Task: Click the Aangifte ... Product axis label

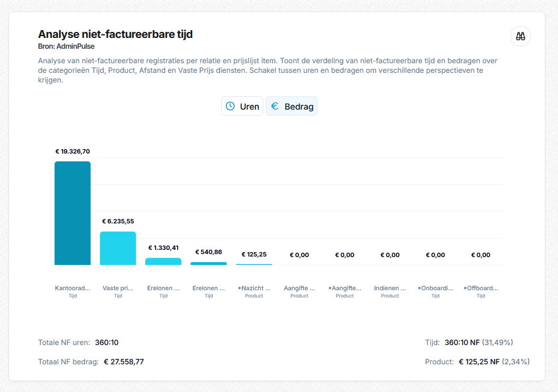Action: [x=299, y=291]
